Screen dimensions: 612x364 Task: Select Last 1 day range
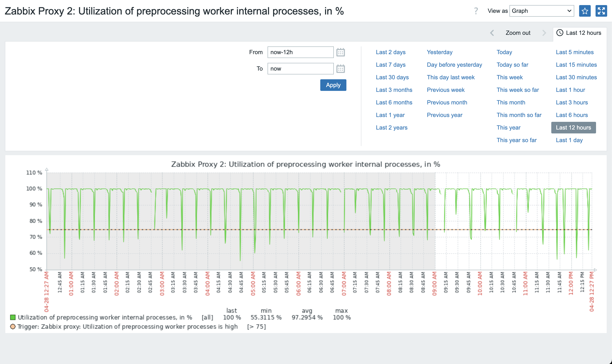[569, 140]
